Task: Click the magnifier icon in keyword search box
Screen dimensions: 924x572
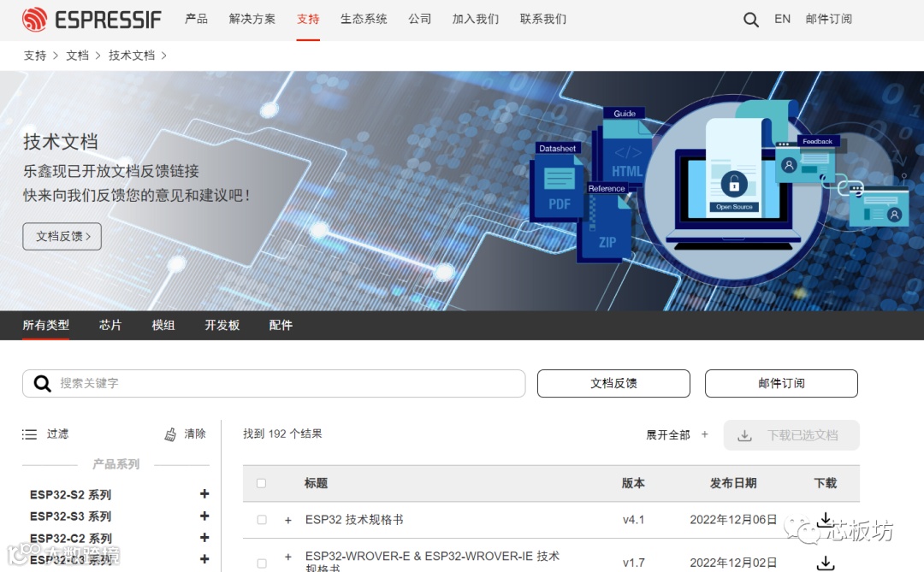Action: click(x=43, y=384)
